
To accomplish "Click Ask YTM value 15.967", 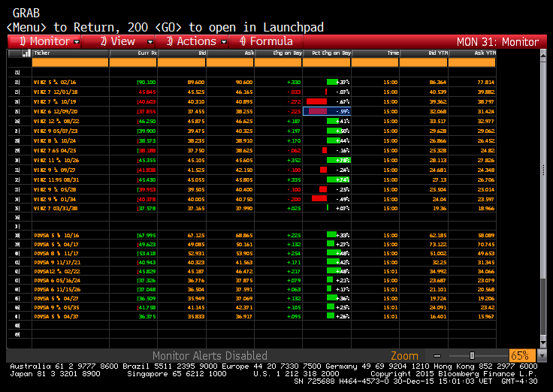I will 485,317.
